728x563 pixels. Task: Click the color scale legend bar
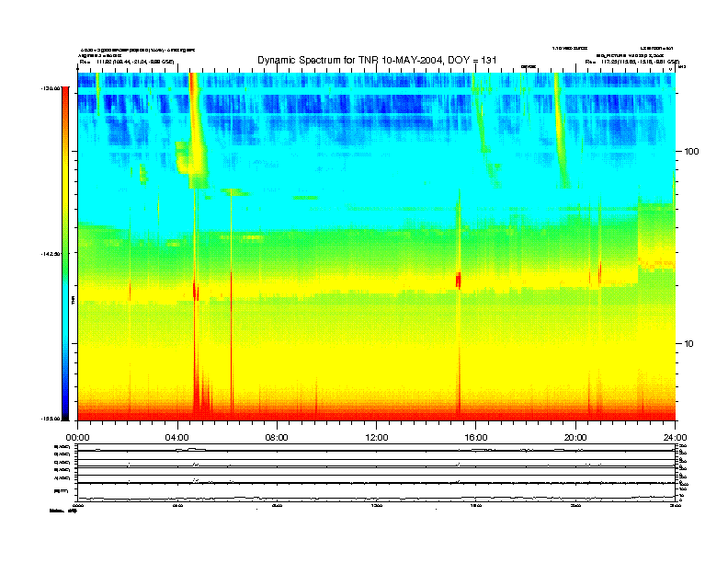65,253
